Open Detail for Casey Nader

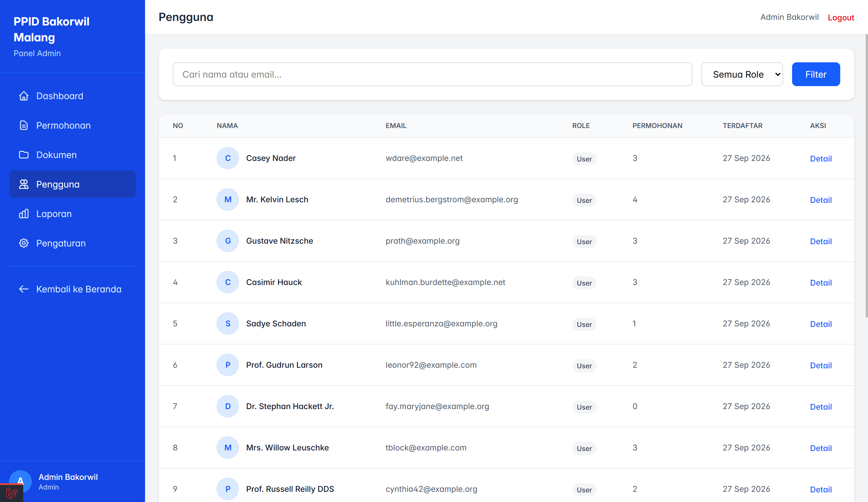click(x=820, y=159)
